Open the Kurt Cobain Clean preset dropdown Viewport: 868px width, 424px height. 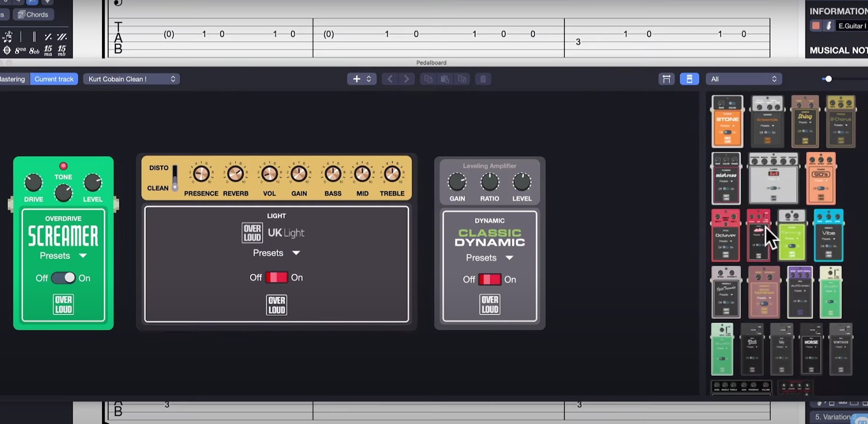[x=131, y=79]
